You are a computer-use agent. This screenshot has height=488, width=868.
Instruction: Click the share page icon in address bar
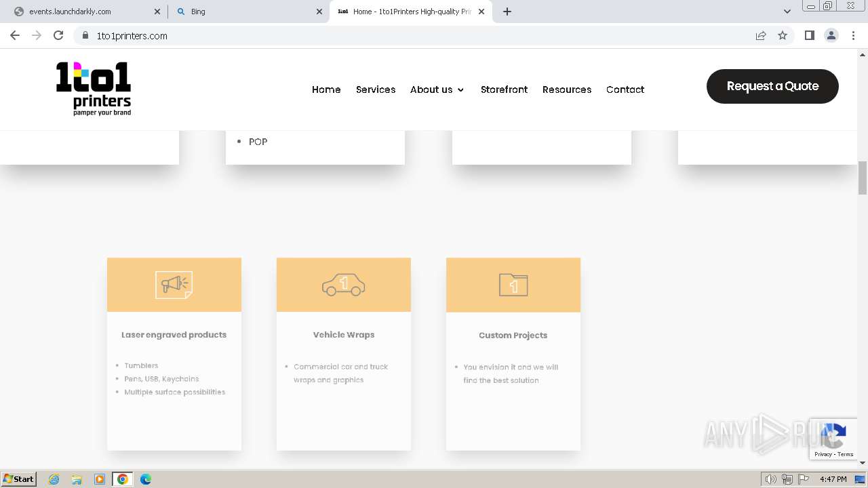point(761,35)
